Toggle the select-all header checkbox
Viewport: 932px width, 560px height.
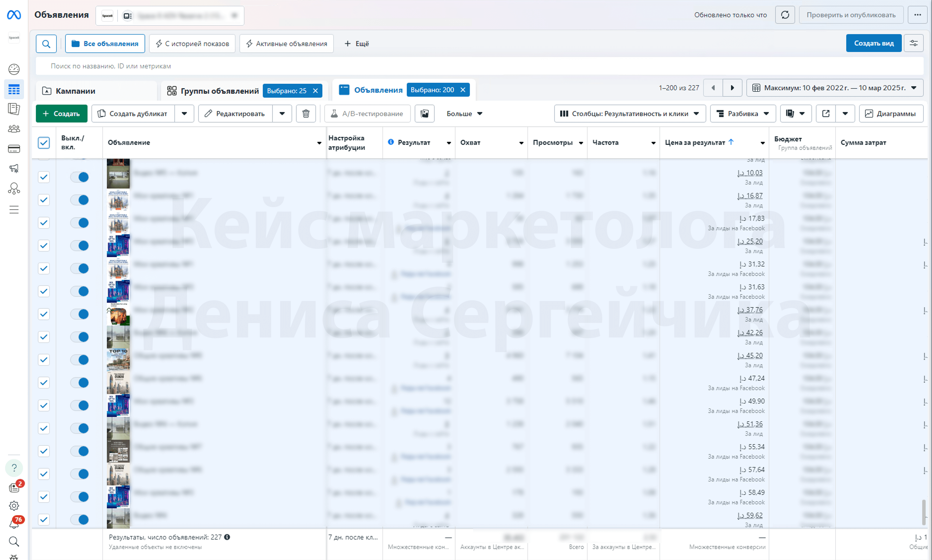[x=44, y=143]
